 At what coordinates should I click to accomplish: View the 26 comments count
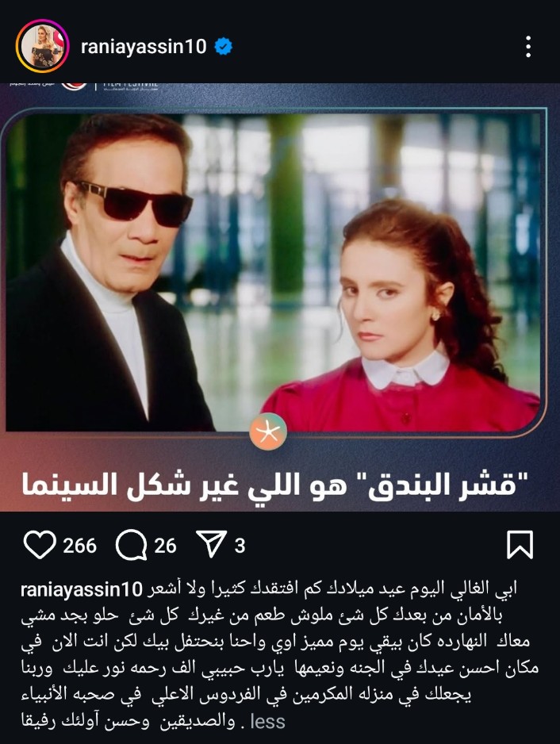pos(165,546)
